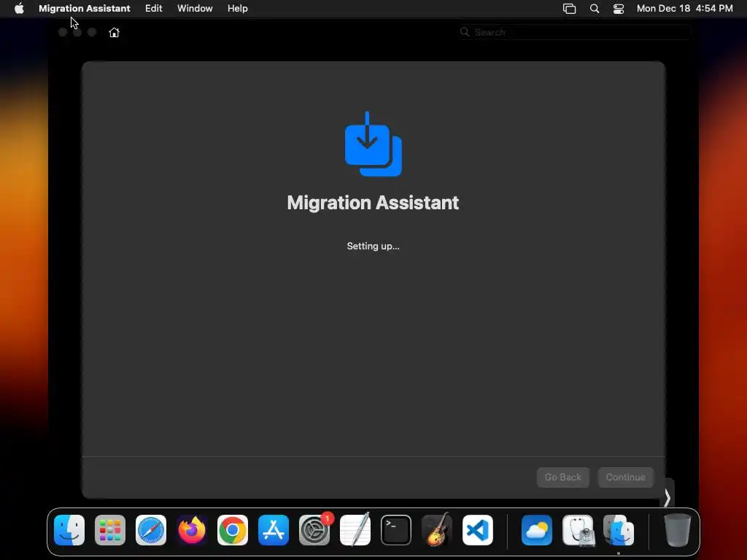Launch Safari from the Dock
This screenshot has width=747, height=560.
151,530
